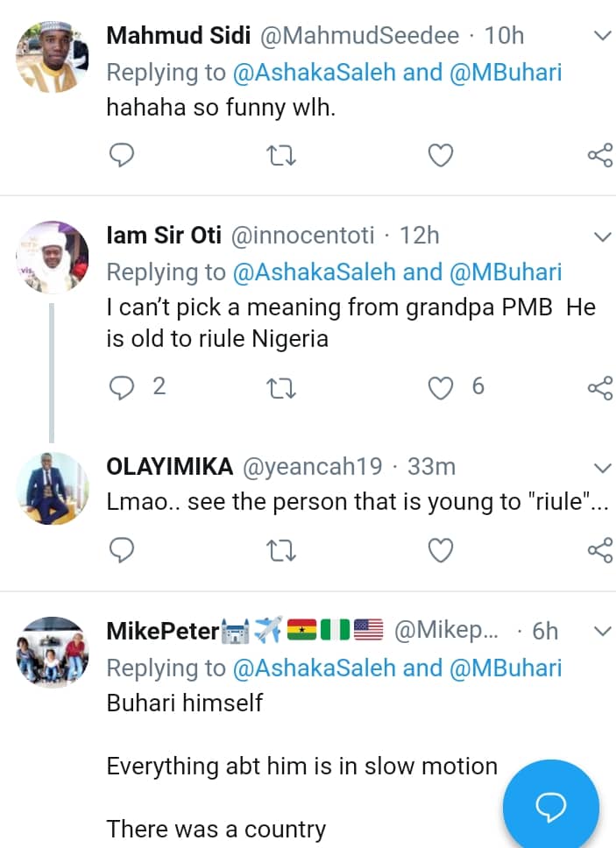Share Iam Sir Oti's tweet

tap(599, 386)
